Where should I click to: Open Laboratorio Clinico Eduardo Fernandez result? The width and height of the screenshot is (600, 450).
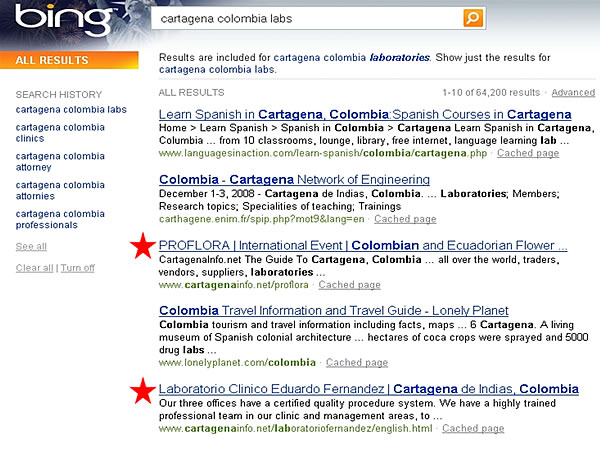click(x=368, y=389)
